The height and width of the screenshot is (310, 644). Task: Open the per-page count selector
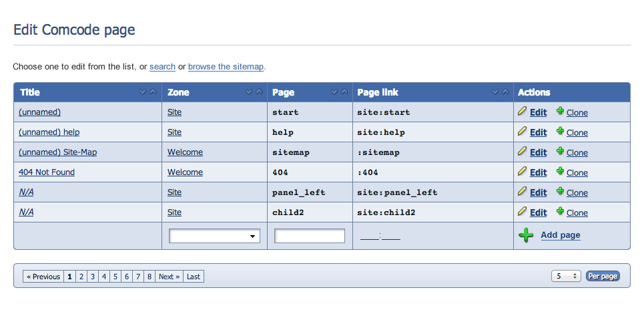pos(566,276)
